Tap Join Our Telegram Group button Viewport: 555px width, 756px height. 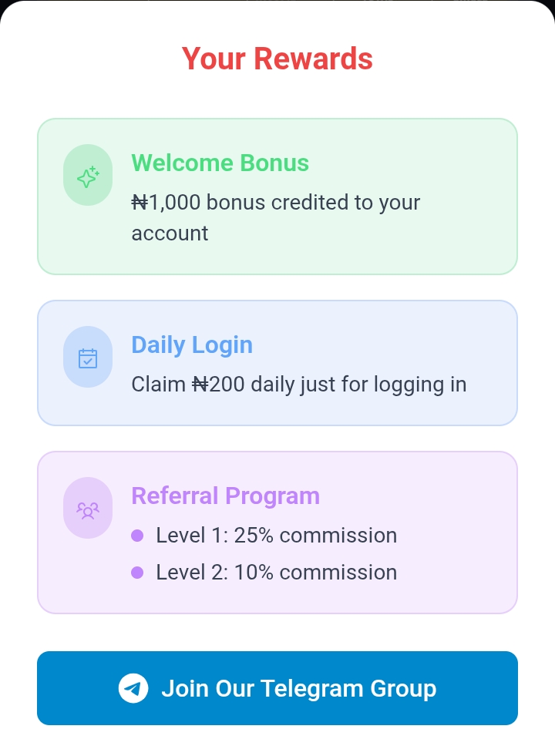point(277,688)
